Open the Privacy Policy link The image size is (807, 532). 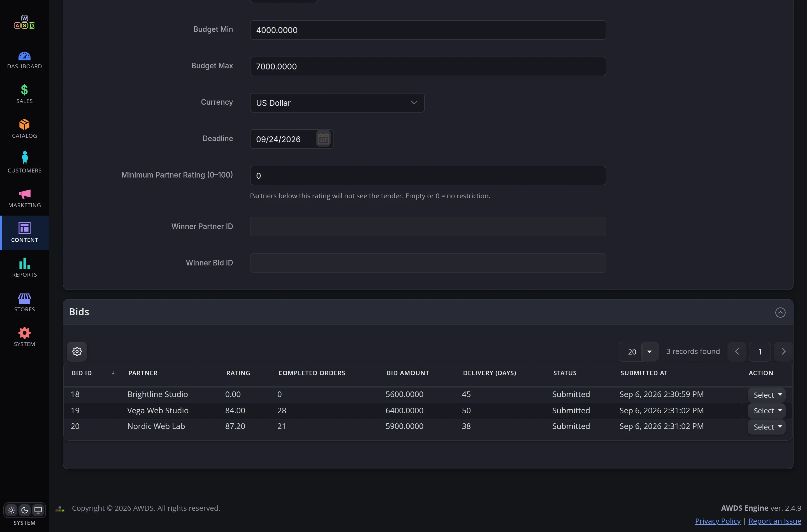718,521
